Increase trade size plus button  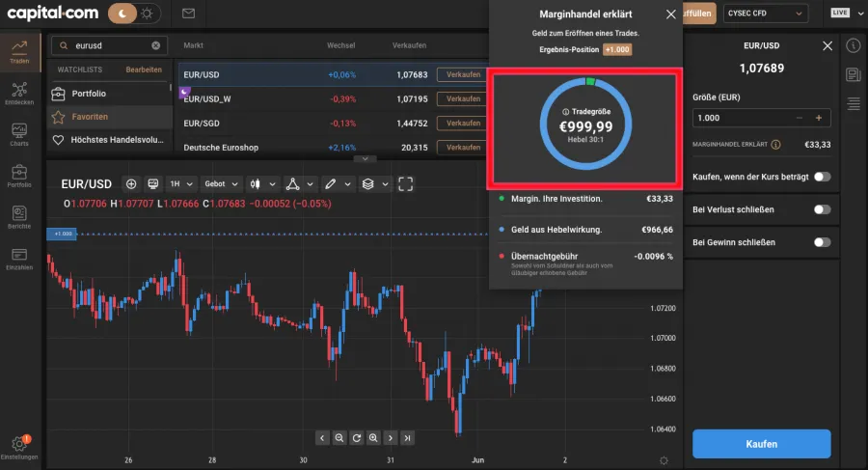819,118
